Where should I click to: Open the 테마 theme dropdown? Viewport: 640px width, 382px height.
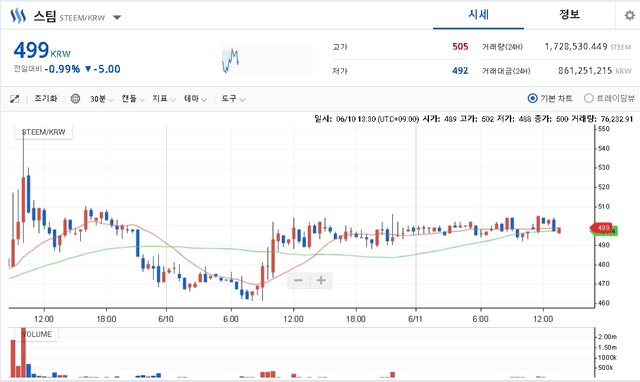tap(195, 99)
